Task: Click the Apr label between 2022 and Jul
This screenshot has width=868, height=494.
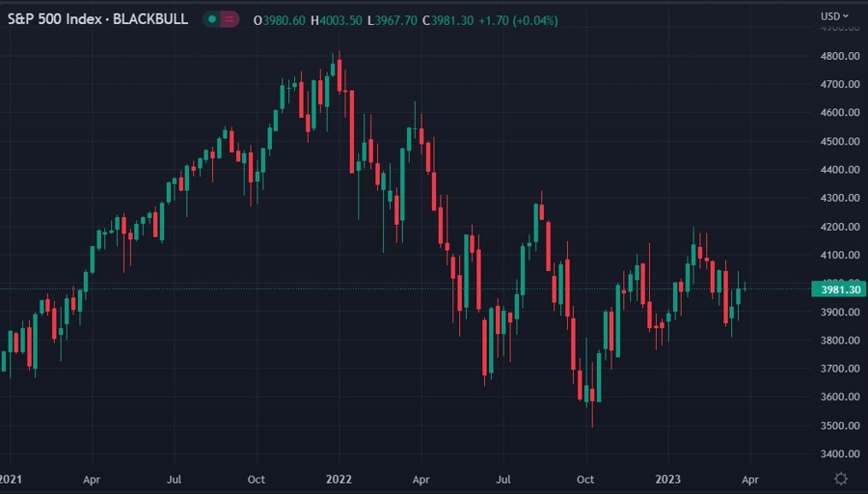Action: tap(420, 480)
